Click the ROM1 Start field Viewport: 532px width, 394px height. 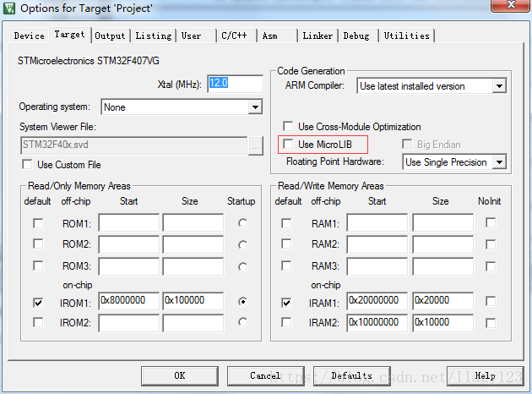tap(128, 223)
